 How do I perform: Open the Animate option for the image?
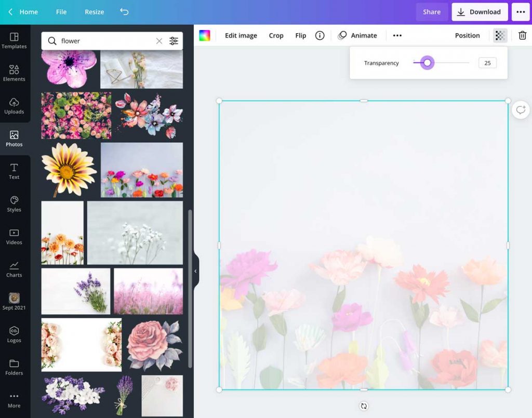point(358,35)
